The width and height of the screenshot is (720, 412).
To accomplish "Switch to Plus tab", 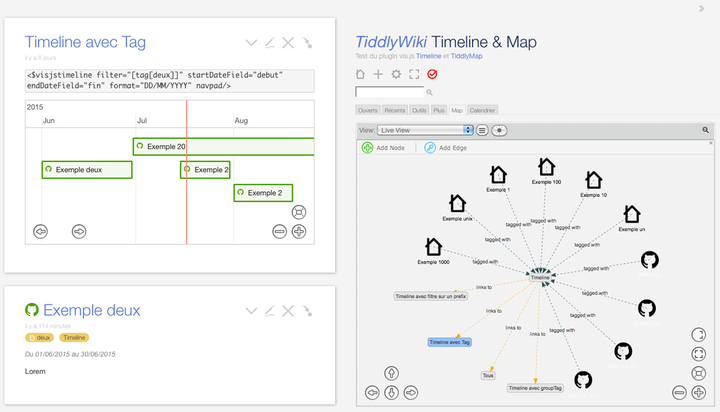I will [439, 110].
